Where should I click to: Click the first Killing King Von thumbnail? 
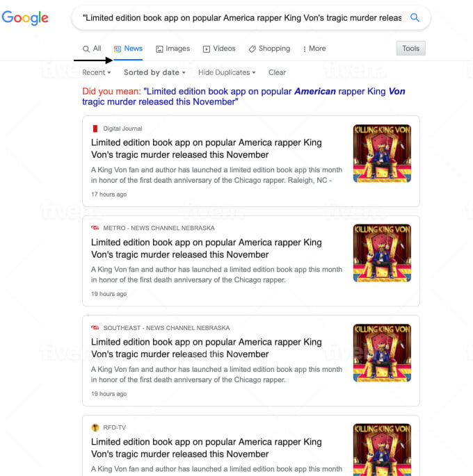382,154
